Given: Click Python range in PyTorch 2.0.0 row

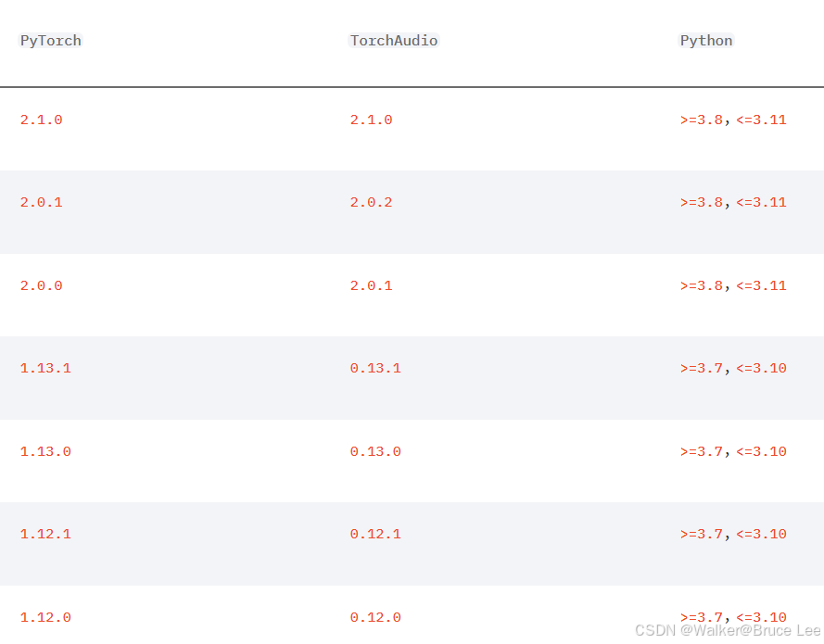Looking at the screenshot, I should click(x=733, y=285).
